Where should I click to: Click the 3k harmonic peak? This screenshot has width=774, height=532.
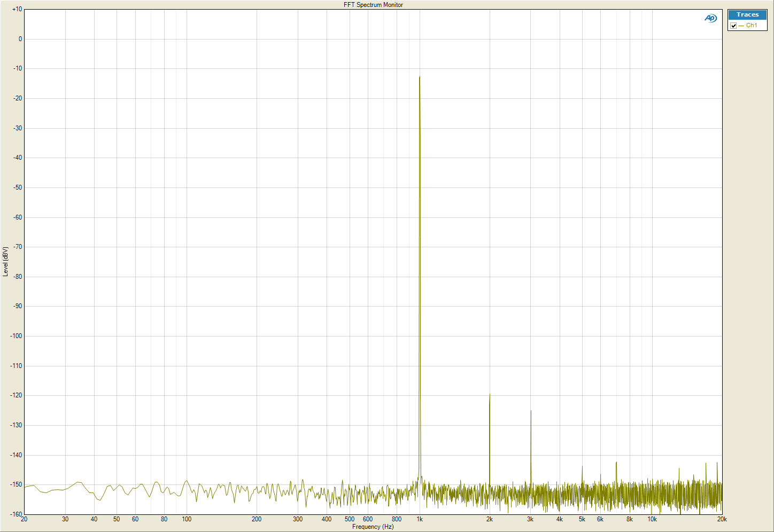[531, 411]
